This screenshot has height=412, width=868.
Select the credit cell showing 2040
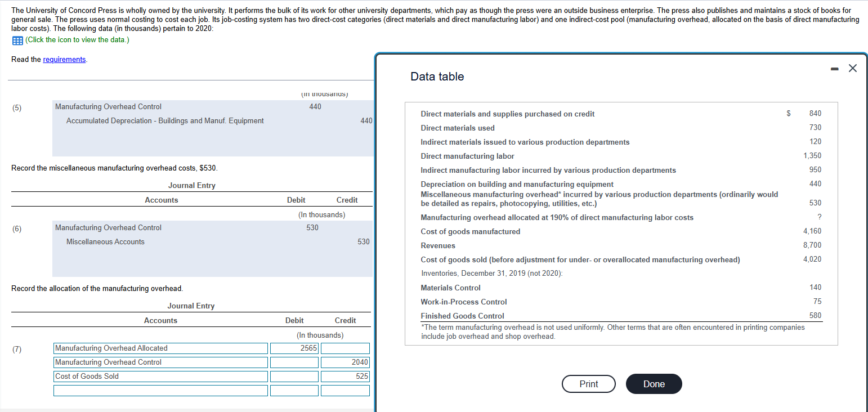point(345,362)
